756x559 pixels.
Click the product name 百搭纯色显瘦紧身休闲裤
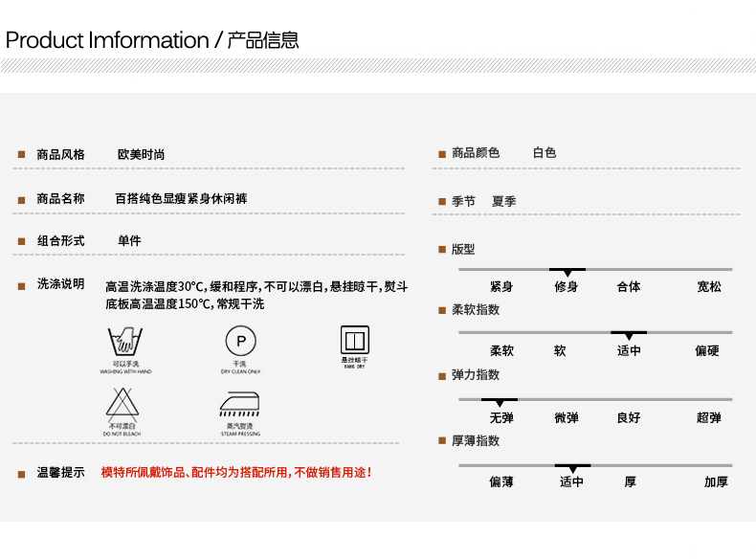pyautogui.click(x=181, y=199)
